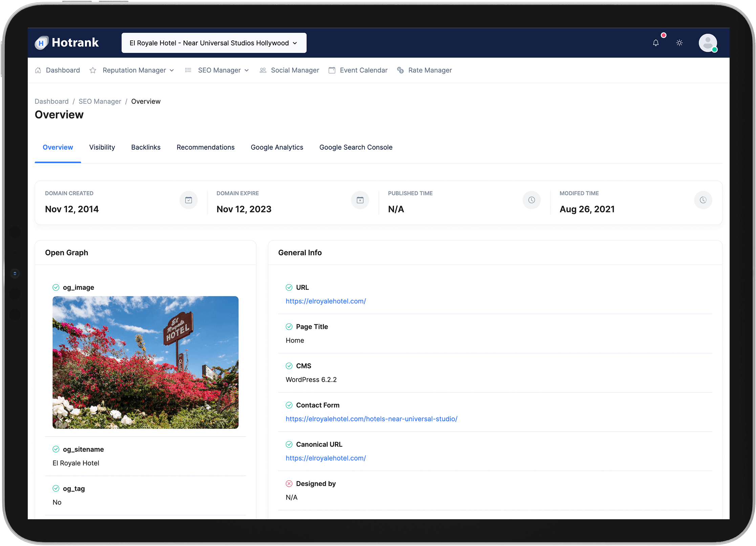Switch to the Backlinks tab

(146, 147)
